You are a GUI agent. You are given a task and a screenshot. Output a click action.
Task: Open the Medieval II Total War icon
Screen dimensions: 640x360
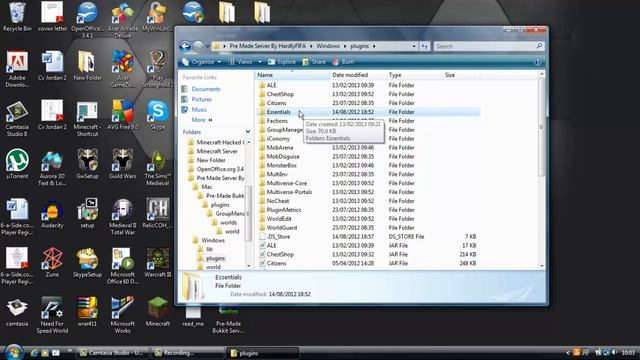[x=122, y=217]
